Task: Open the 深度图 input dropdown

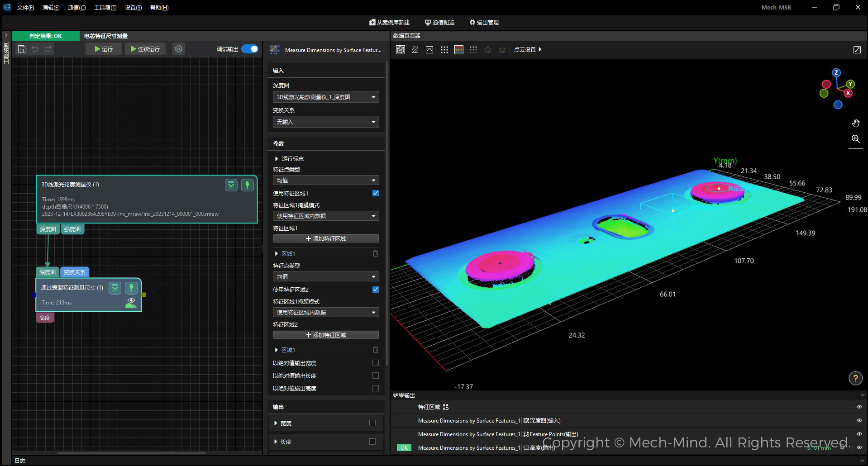Action: pyautogui.click(x=326, y=97)
